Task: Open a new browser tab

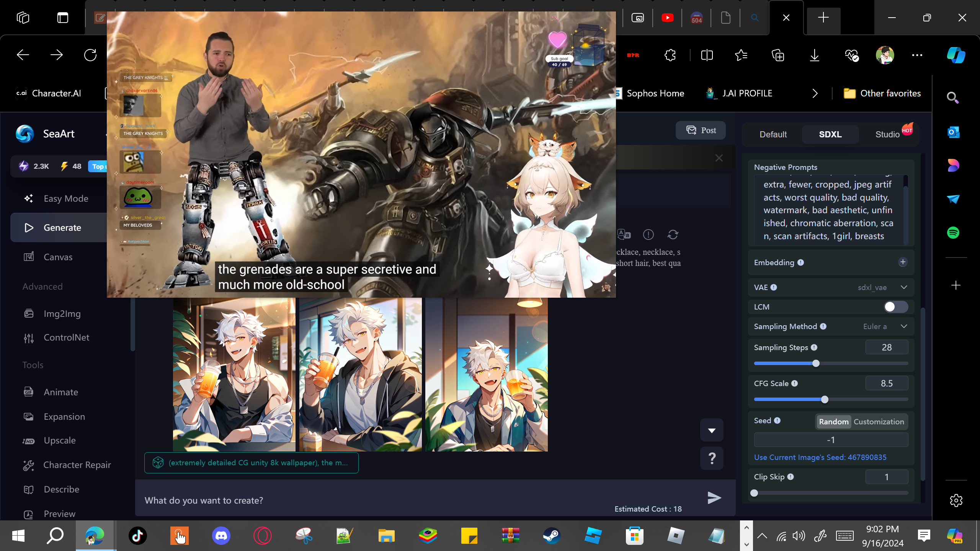Action: [x=823, y=18]
